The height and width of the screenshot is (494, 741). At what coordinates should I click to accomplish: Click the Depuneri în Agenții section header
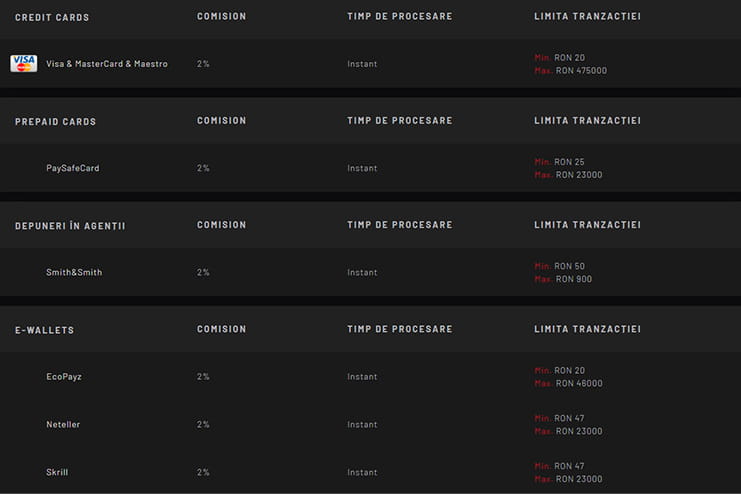[70, 226]
